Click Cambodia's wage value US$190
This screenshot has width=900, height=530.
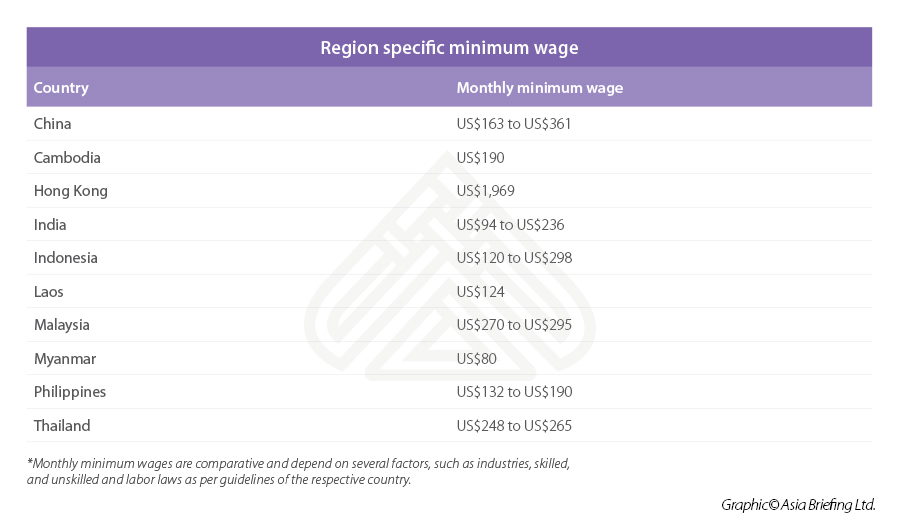click(480, 158)
